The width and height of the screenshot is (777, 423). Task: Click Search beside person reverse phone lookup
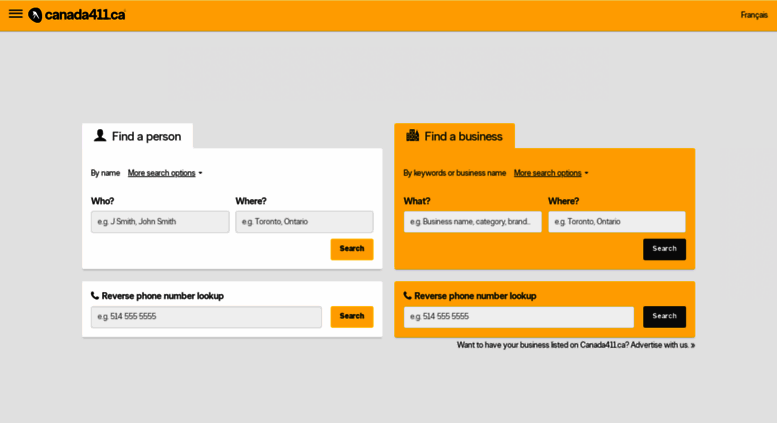(352, 317)
